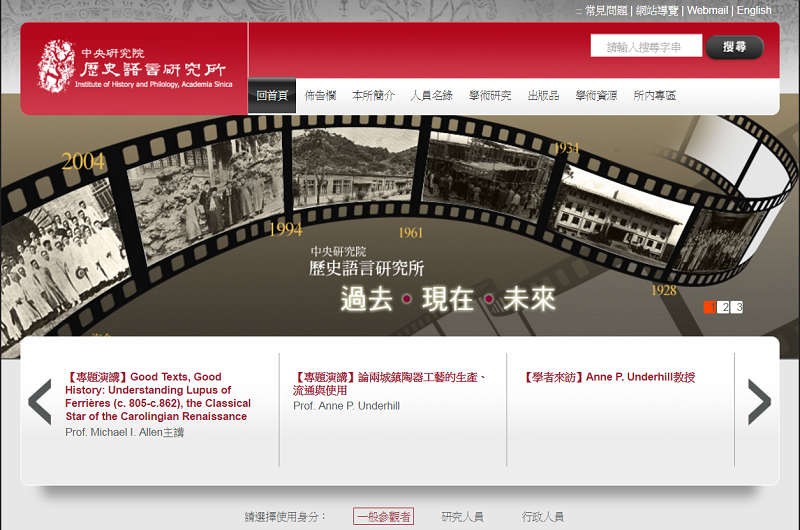
Task: Expand the 出版品 navigation menu
Action: coord(543,96)
